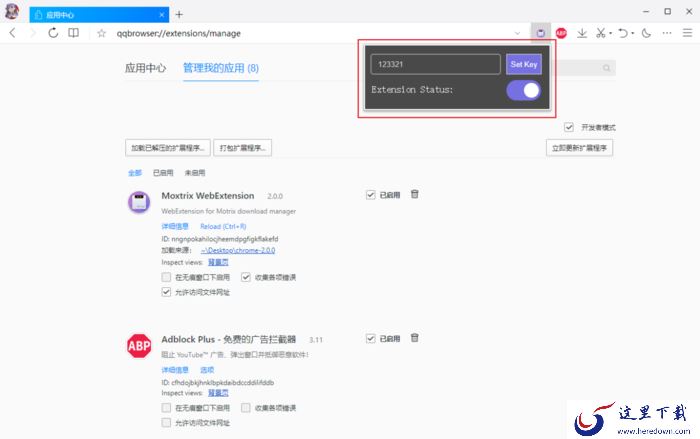Viewport: 700px width, 439px height.
Task: Open the reading mode book icon
Action: pyautogui.click(x=74, y=33)
